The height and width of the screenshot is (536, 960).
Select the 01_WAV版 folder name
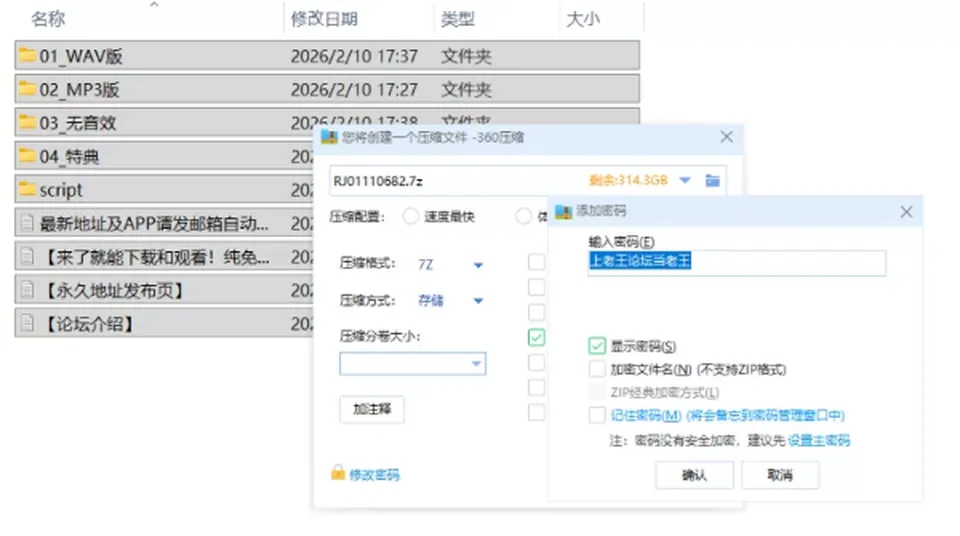tap(81, 56)
